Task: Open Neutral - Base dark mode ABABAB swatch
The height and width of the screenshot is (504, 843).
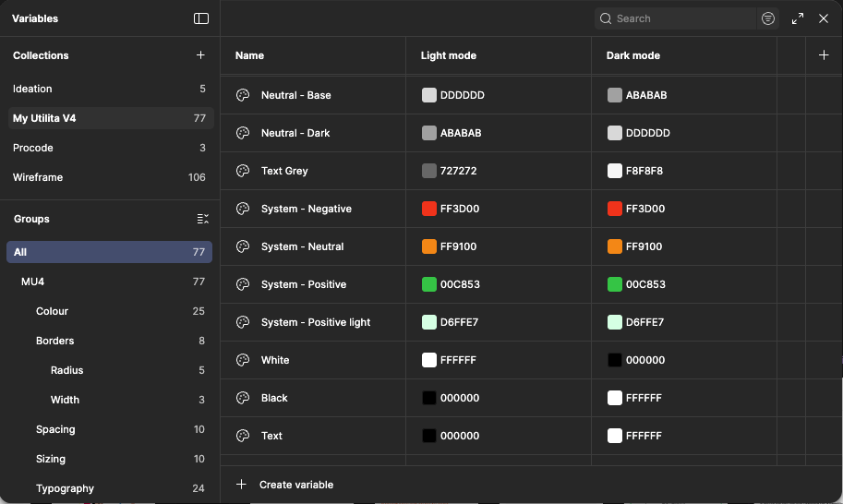Action: click(615, 95)
